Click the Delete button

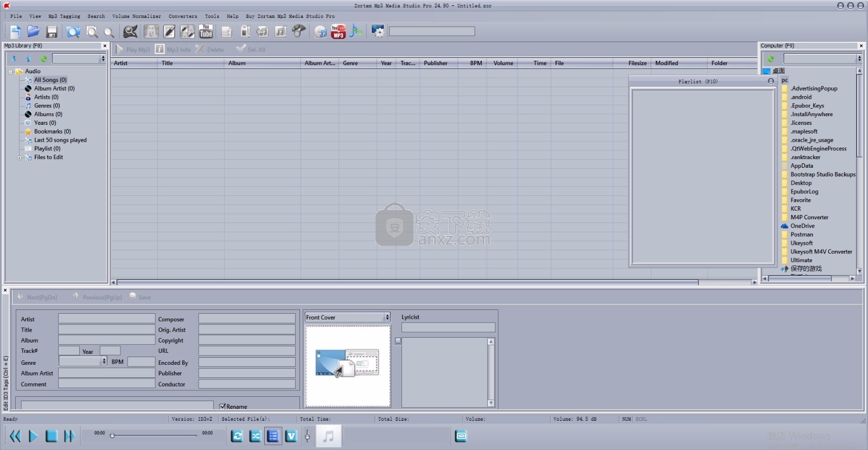coord(209,49)
